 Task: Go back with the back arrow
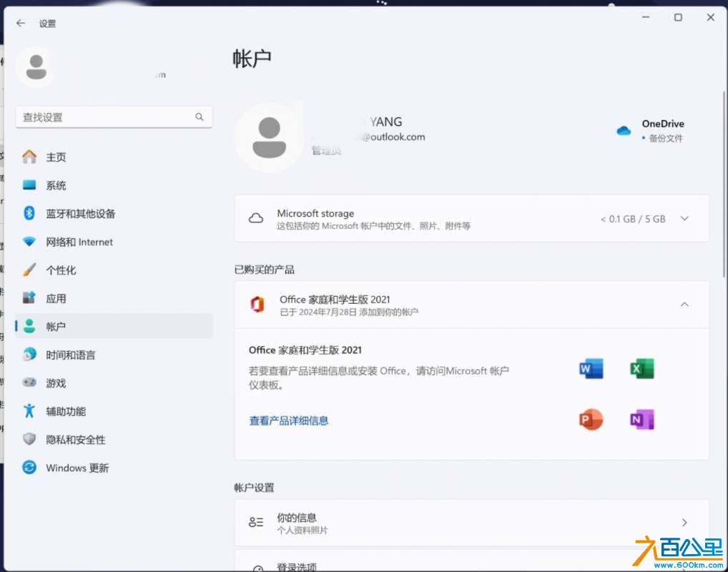click(21, 23)
